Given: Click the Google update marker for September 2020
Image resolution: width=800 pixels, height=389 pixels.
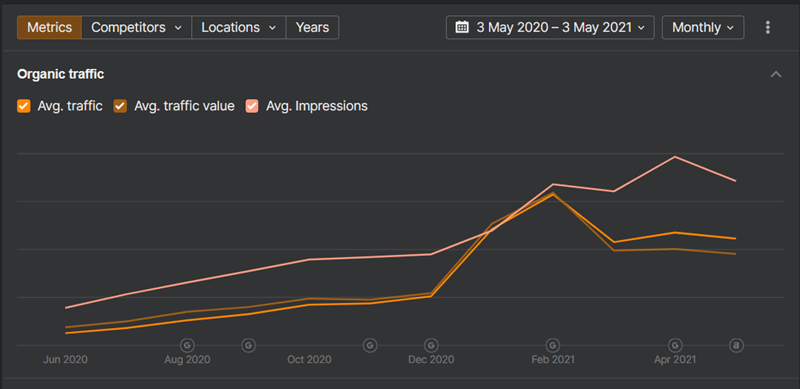Looking at the screenshot, I should tap(248, 346).
